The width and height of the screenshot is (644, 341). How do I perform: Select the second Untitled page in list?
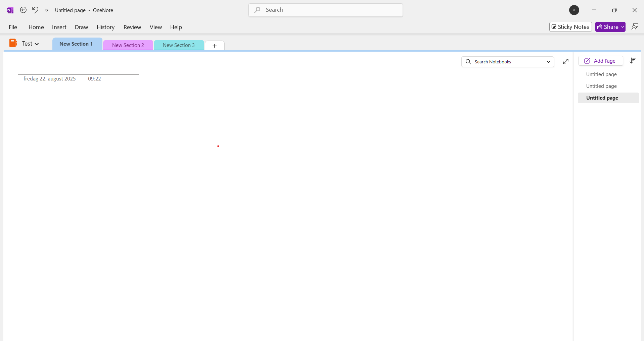[608, 86]
